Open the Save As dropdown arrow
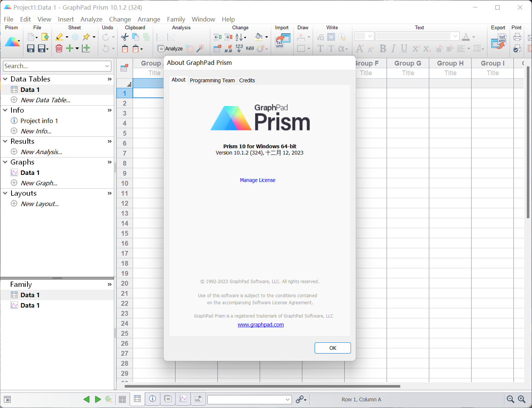Image resolution: width=532 pixels, height=408 pixels. tap(47, 49)
